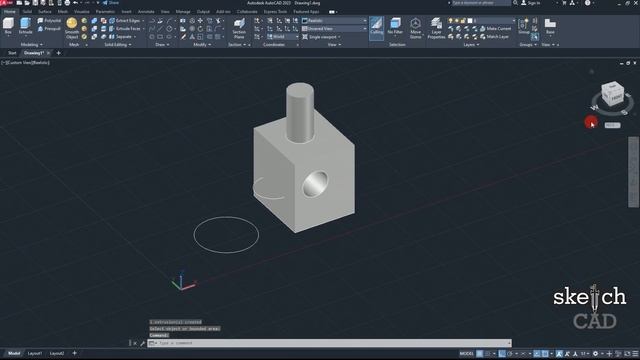Open the Autodesk App Store cart icon
This screenshot has height=360, width=640.
[564, 3]
